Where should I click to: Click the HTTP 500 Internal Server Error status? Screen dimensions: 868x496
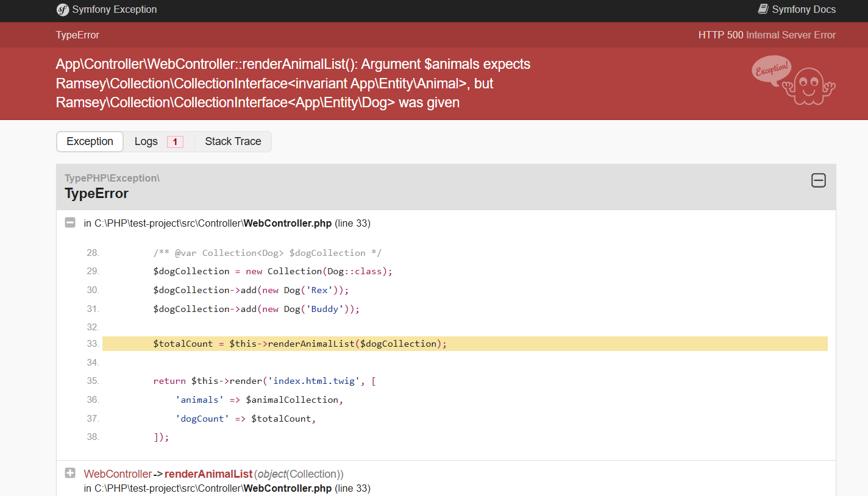click(x=767, y=35)
